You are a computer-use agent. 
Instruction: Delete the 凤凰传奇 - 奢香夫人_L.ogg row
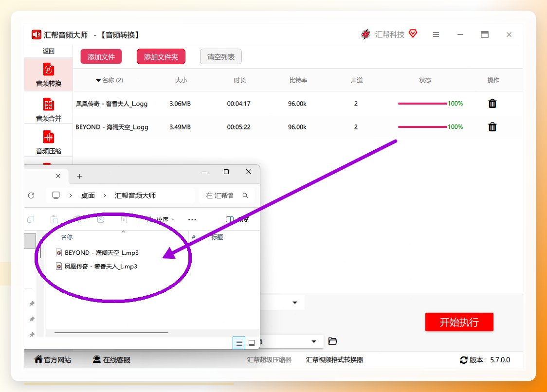(x=492, y=104)
